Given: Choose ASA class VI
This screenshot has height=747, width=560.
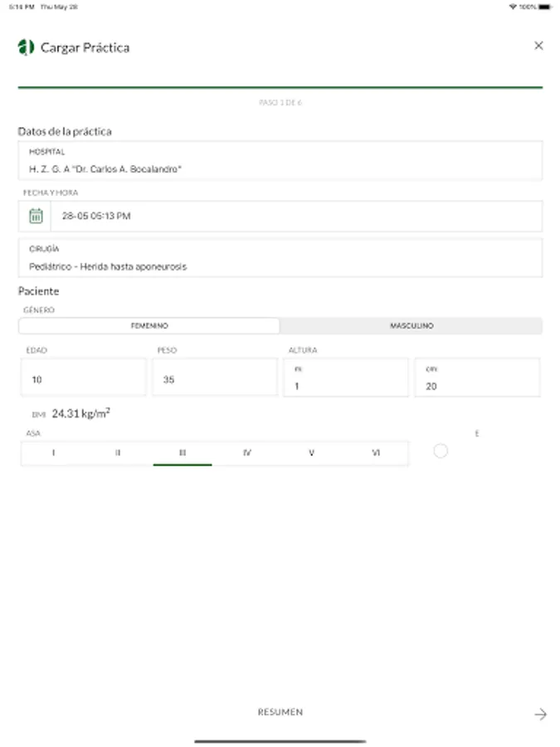Looking at the screenshot, I should pyautogui.click(x=376, y=453).
